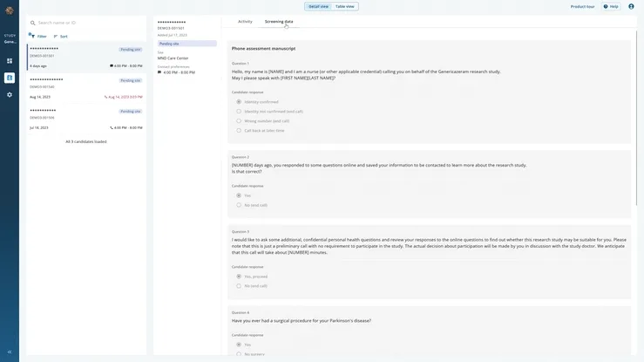Start the Product tour

[x=582, y=7]
